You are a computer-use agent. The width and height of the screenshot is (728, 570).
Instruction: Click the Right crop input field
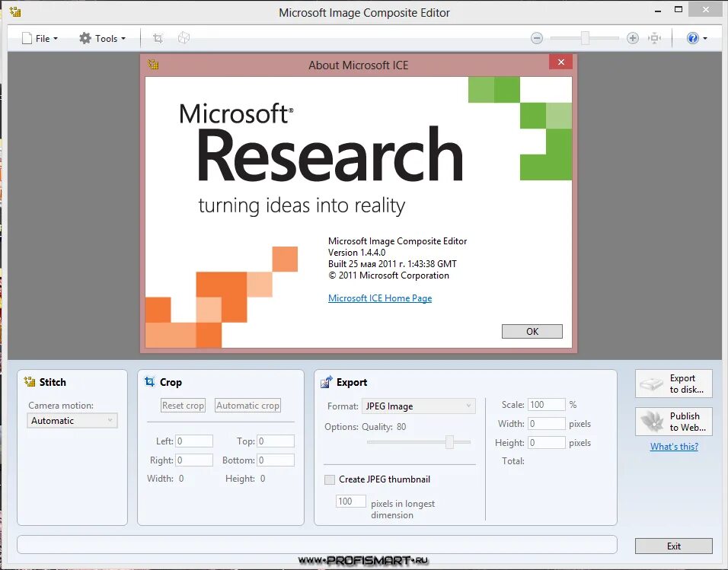[194, 460]
